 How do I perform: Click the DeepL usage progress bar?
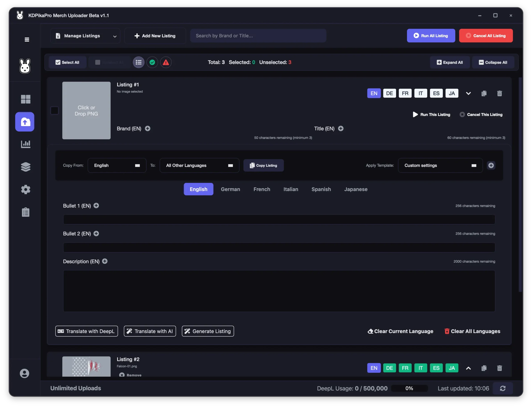(409, 388)
